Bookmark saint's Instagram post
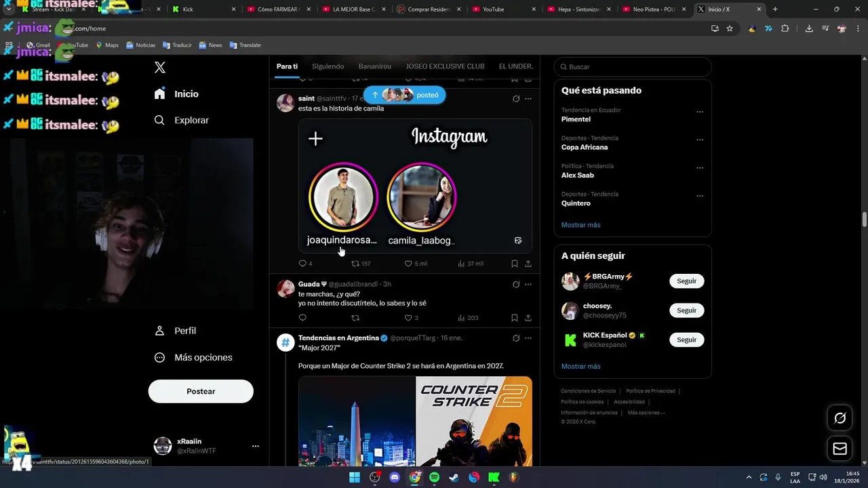The image size is (868, 488). point(515,264)
